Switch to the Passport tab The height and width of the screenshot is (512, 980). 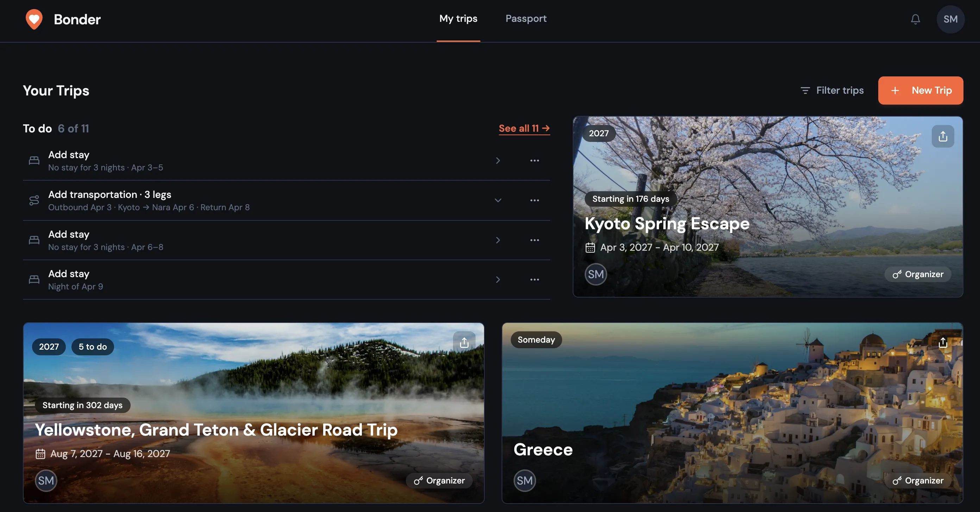(526, 19)
